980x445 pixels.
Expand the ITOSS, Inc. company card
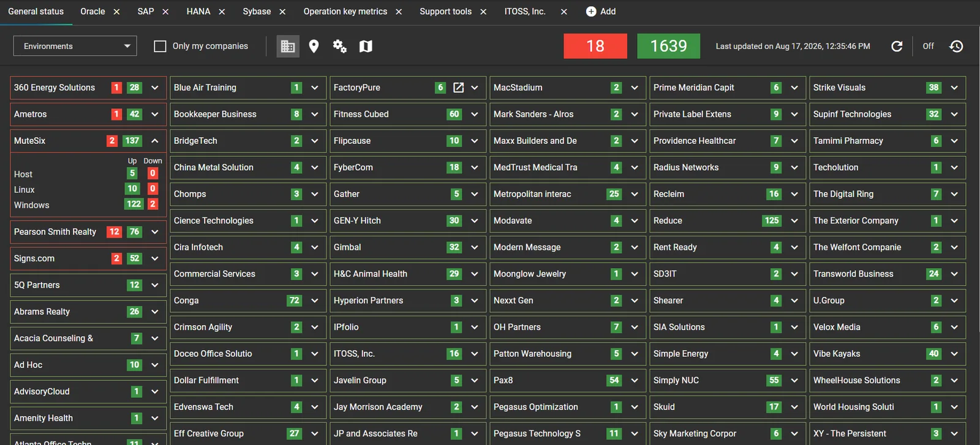[x=475, y=354]
